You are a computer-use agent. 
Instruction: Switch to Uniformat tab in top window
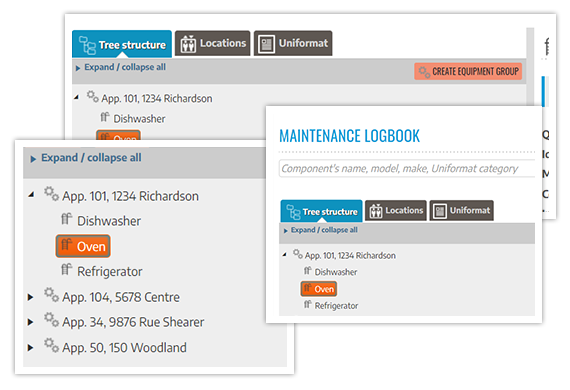click(293, 43)
